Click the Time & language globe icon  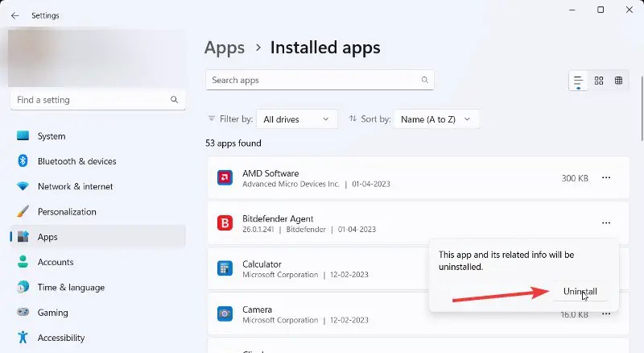click(23, 287)
